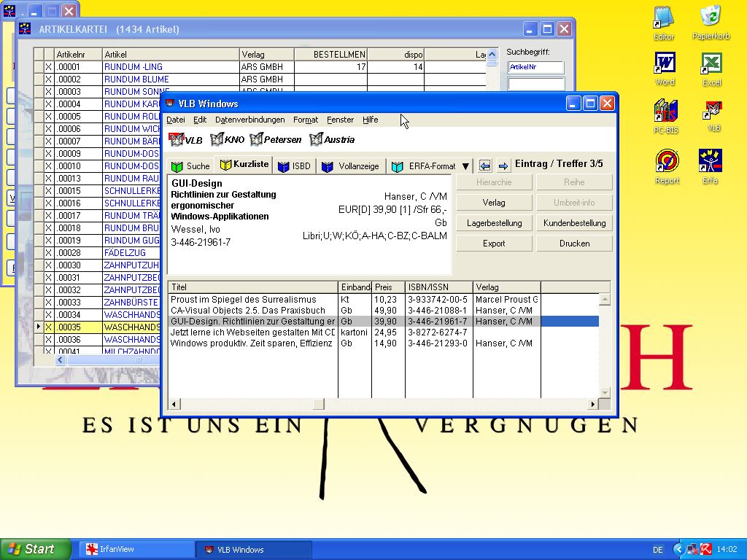Screen dimensions: 747x560
Task: Select row 'CA-Visual Objects 2.5. Das Praxisbuch'
Action: point(384,311)
